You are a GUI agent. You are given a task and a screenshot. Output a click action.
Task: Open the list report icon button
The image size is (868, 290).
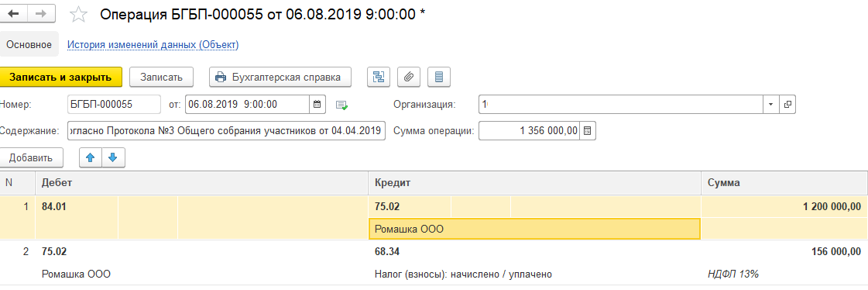439,77
